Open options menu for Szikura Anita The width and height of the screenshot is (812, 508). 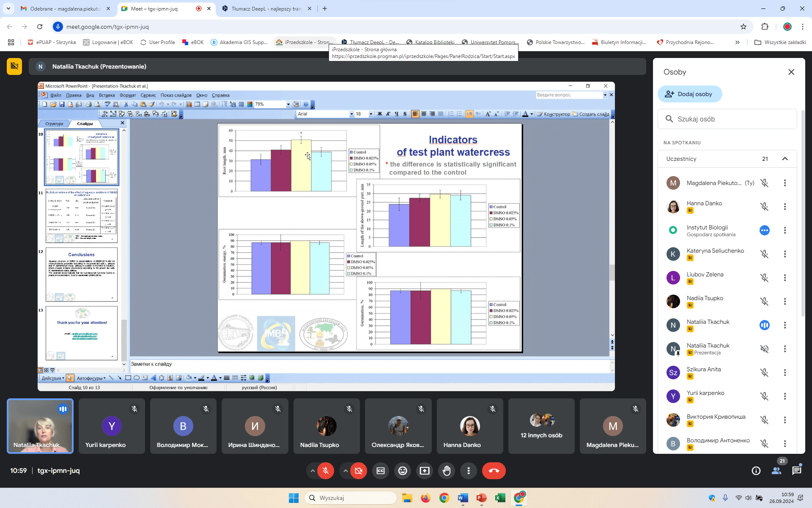(x=785, y=373)
